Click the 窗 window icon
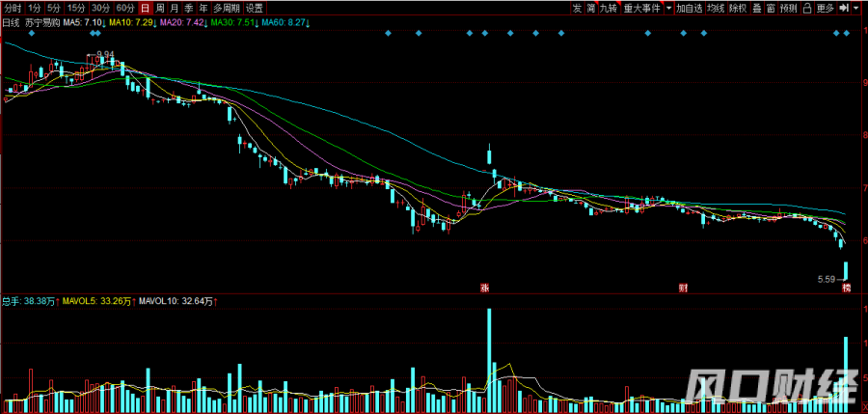This screenshot has height=414, width=868. pos(771,8)
